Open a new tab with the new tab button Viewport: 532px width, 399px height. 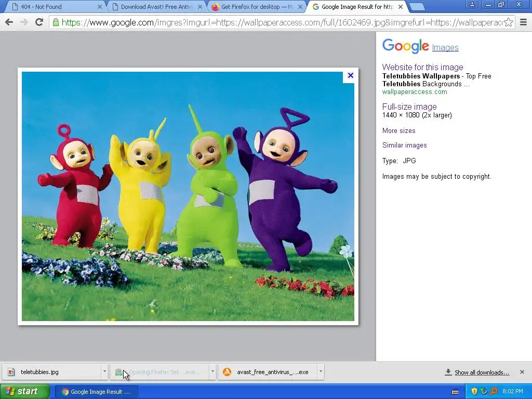coord(417,7)
